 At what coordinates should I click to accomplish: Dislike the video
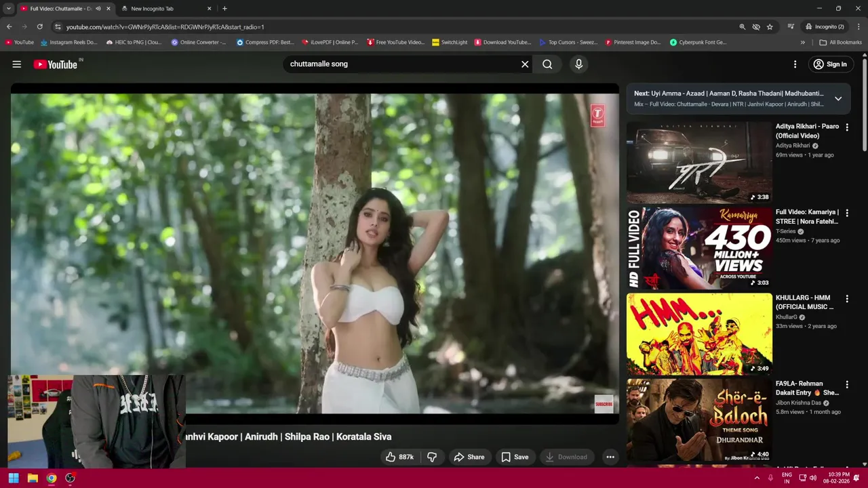click(432, 457)
